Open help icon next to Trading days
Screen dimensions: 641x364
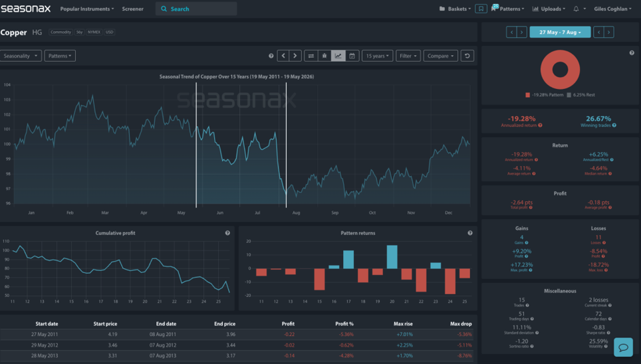pyautogui.click(x=532, y=319)
